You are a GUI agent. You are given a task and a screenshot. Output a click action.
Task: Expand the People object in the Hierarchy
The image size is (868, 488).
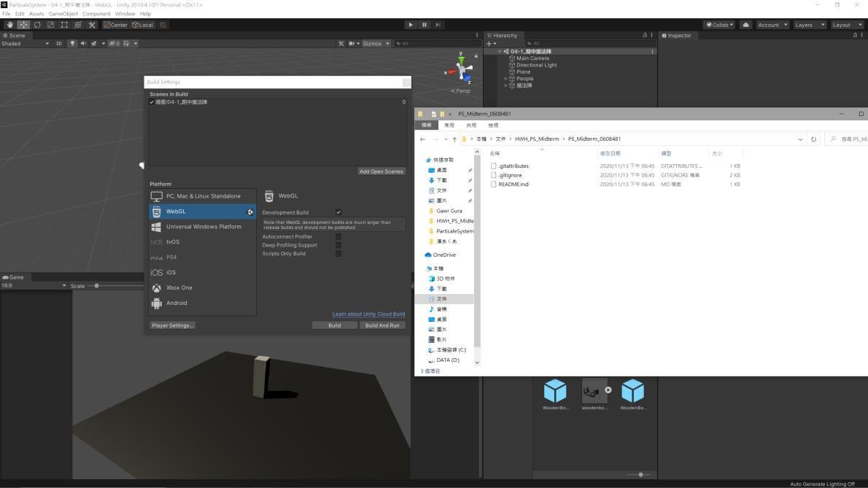point(505,78)
